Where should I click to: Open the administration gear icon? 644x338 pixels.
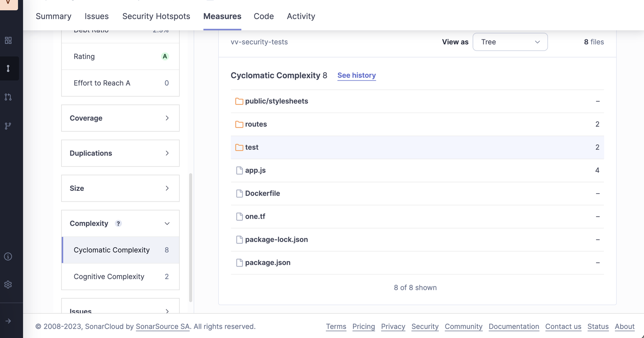coord(8,284)
